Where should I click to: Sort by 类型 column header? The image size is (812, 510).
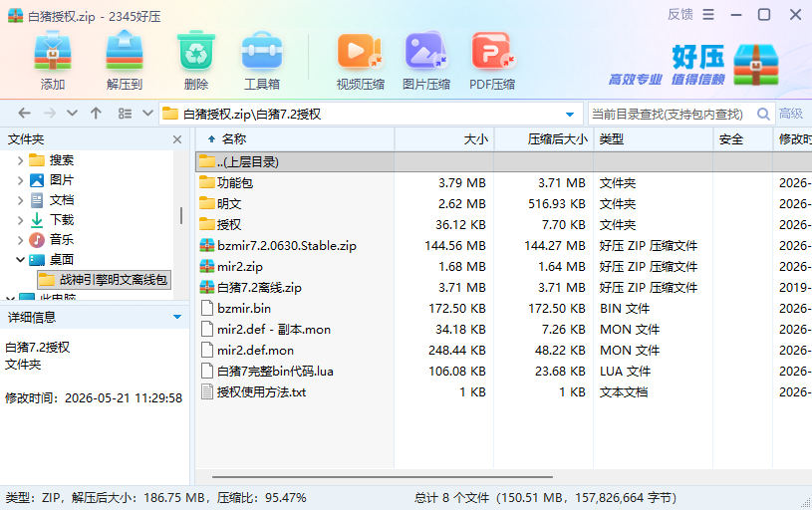(x=653, y=138)
